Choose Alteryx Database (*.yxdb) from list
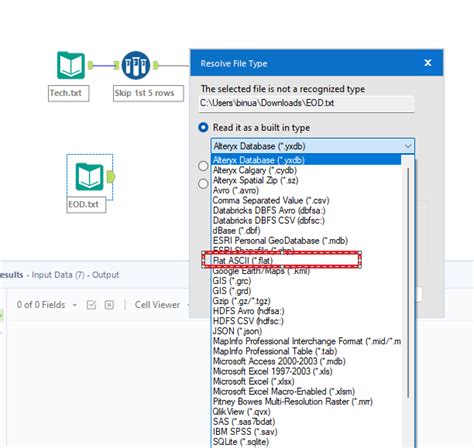 (306, 160)
